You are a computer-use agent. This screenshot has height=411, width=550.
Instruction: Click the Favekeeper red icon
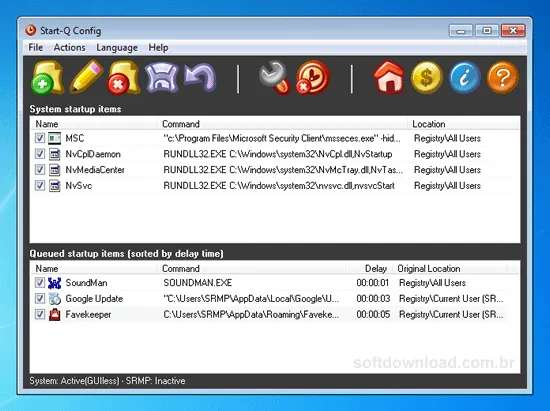[54, 314]
